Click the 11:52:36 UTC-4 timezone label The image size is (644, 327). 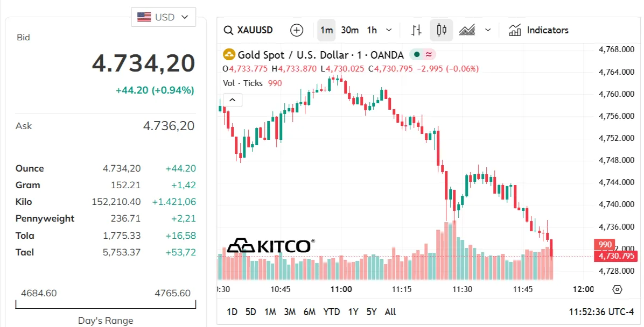(601, 312)
